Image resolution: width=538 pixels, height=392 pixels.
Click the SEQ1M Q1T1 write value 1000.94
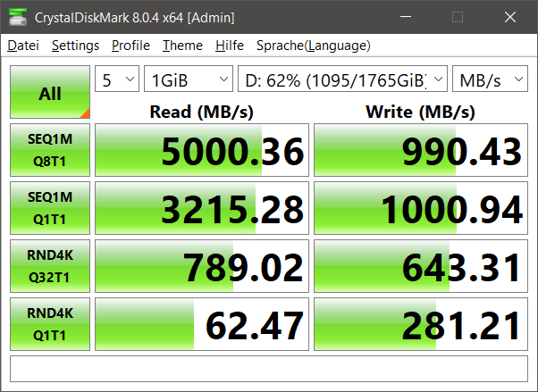click(421, 208)
